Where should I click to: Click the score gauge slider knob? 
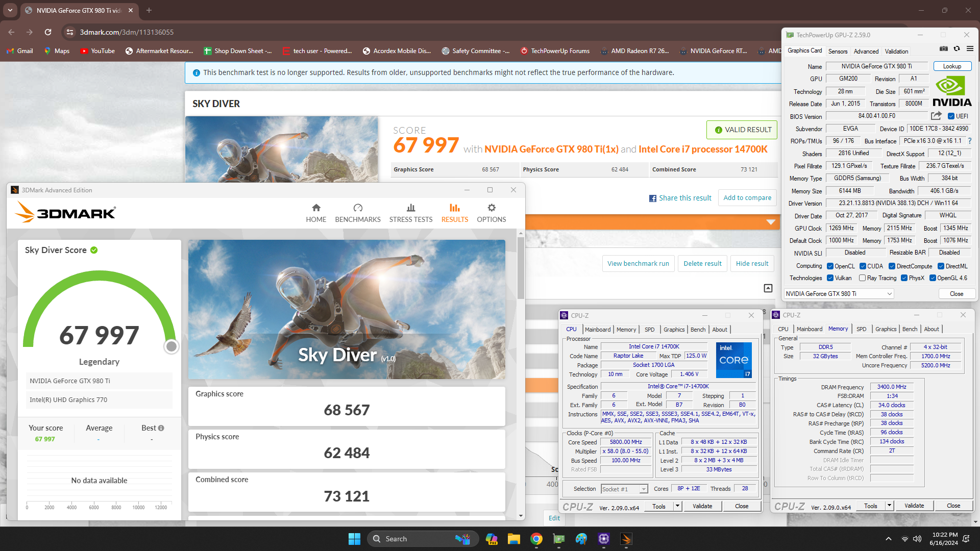click(x=171, y=346)
